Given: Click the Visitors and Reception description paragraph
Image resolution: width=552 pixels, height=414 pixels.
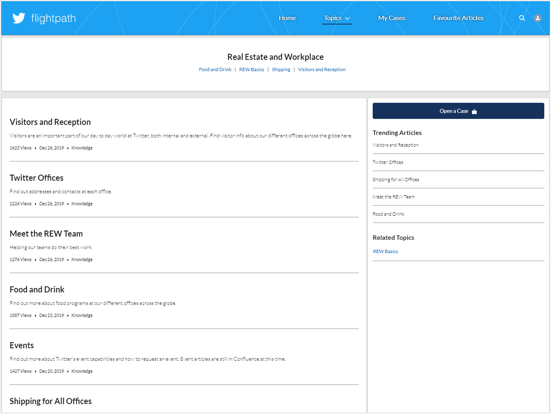Looking at the screenshot, I should pos(181,136).
